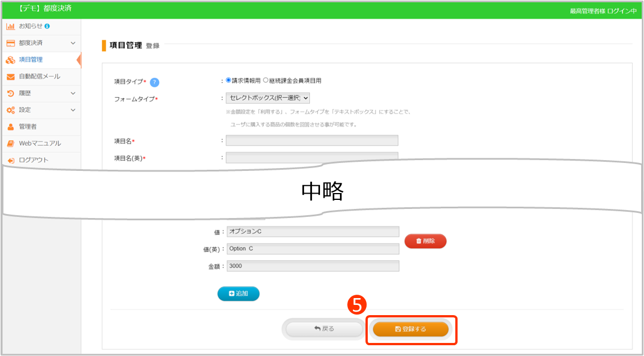Delete Option C with red 削除 button
Image resolution: width=644 pixels, height=356 pixels.
pos(425,241)
